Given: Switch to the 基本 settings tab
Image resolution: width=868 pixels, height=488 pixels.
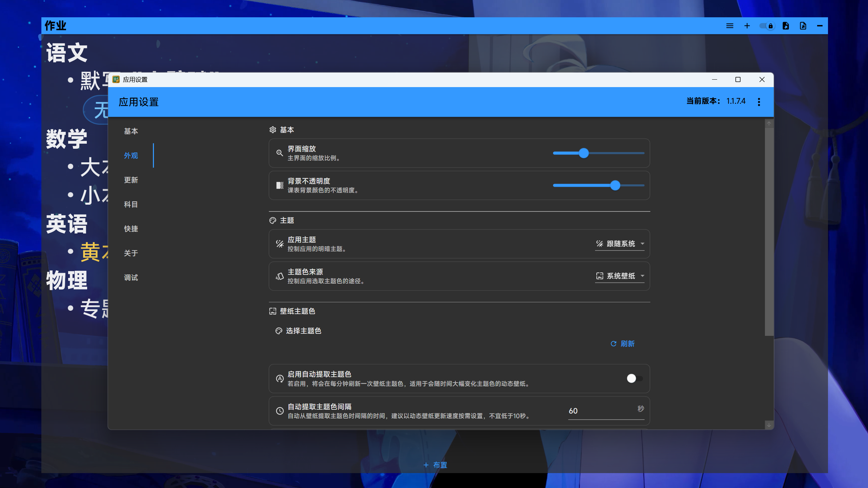Looking at the screenshot, I should point(131,131).
